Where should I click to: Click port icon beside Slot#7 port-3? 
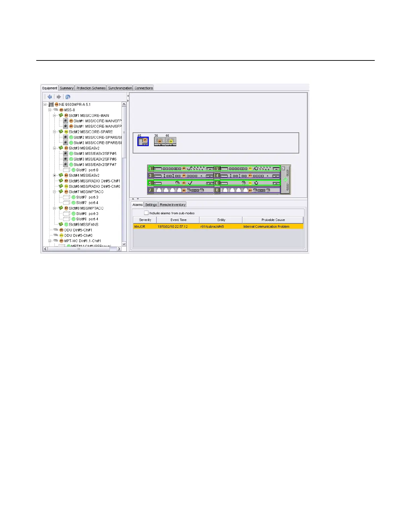click(x=66, y=197)
